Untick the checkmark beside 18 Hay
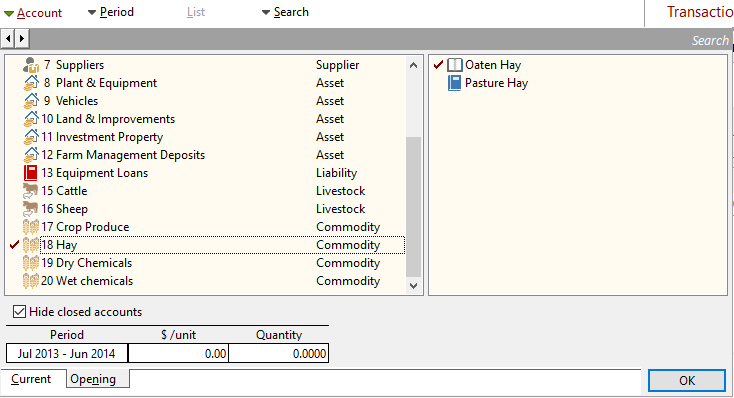Screen dimensions: 734x398 click(15, 244)
